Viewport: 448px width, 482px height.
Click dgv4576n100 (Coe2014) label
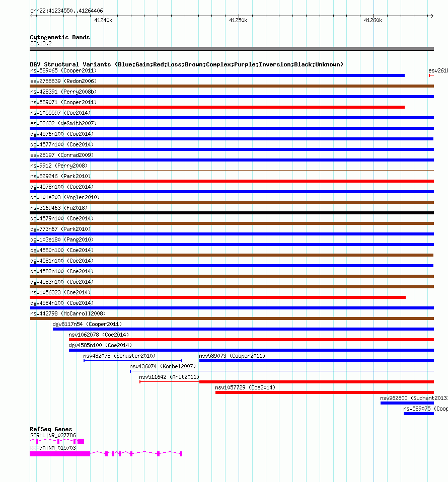62,134
